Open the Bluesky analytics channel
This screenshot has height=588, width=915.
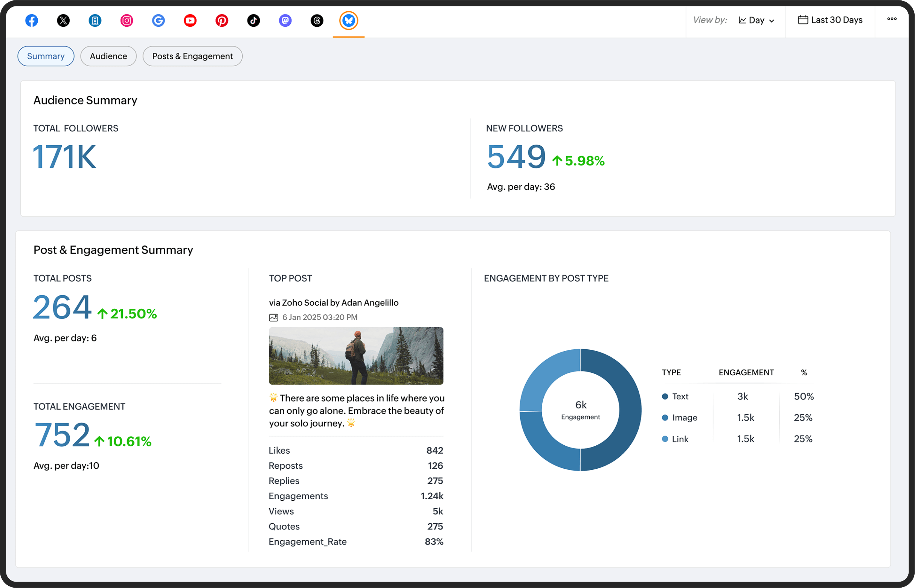pos(348,21)
